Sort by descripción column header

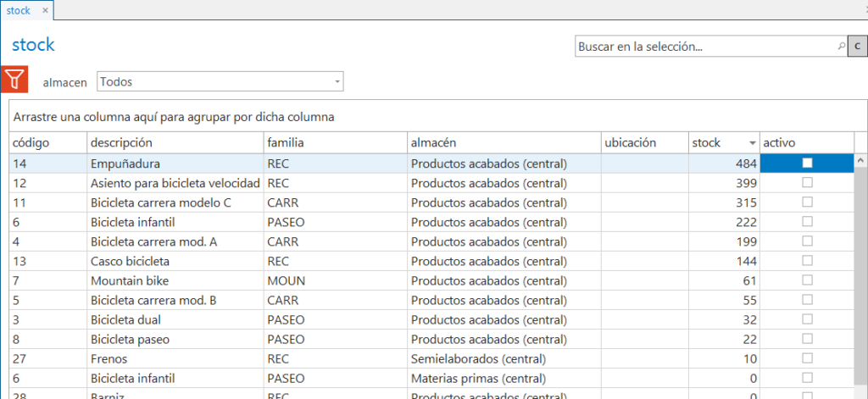[x=175, y=143]
